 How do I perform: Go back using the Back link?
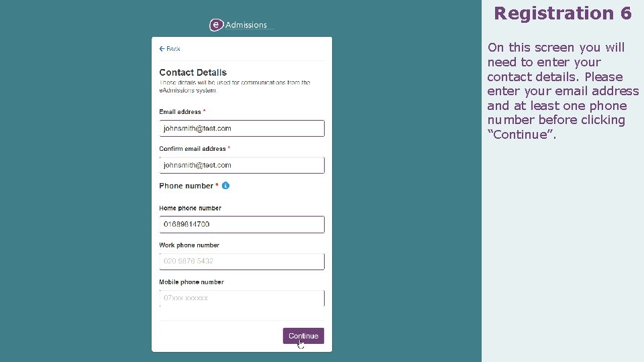pyautogui.click(x=170, y=49)
